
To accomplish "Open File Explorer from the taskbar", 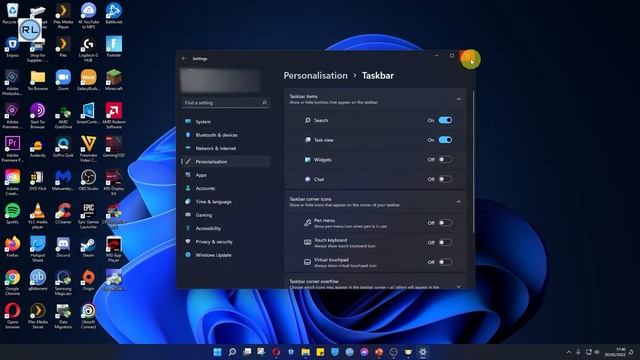I will (305, 352).
